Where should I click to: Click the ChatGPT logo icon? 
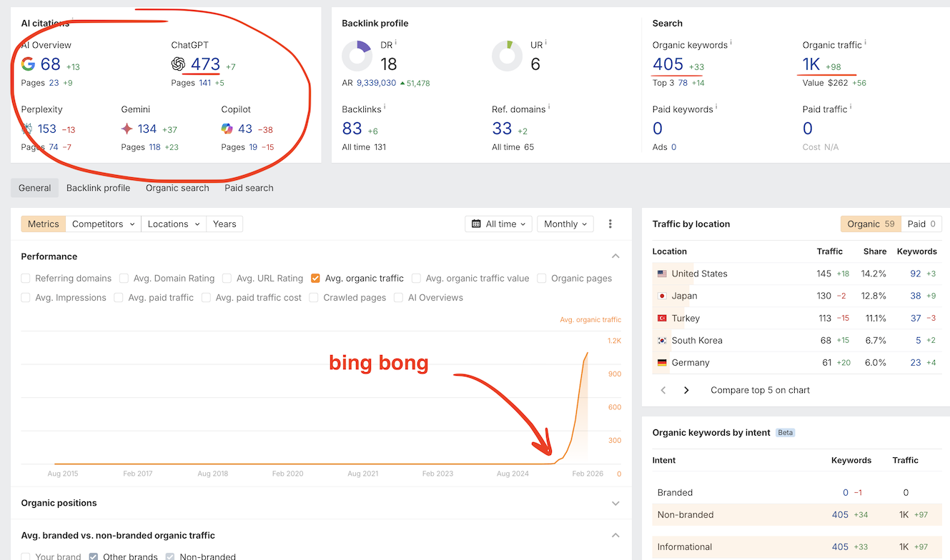click(x=178, y=64)
